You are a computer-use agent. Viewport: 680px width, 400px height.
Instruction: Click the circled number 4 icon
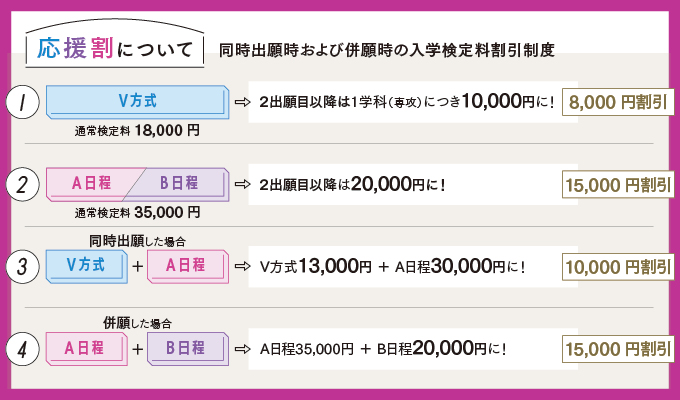pyautogui.click(x=22, y=349)
